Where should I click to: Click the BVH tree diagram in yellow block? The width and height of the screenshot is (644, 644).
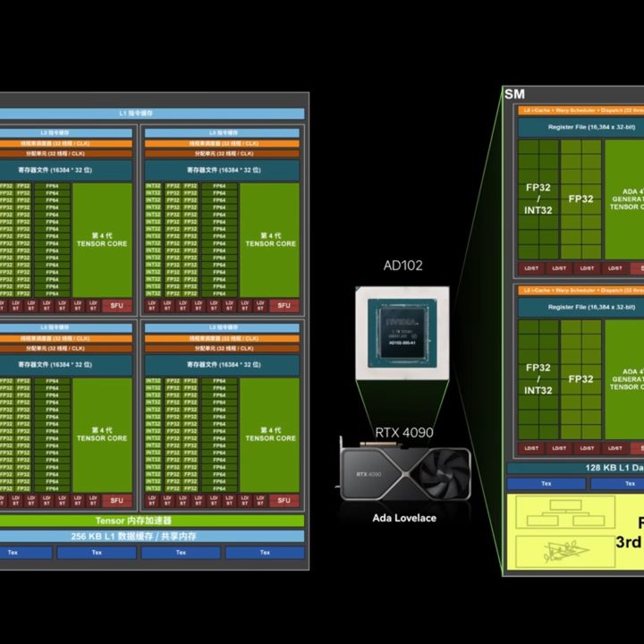click(x=565, y=513)
